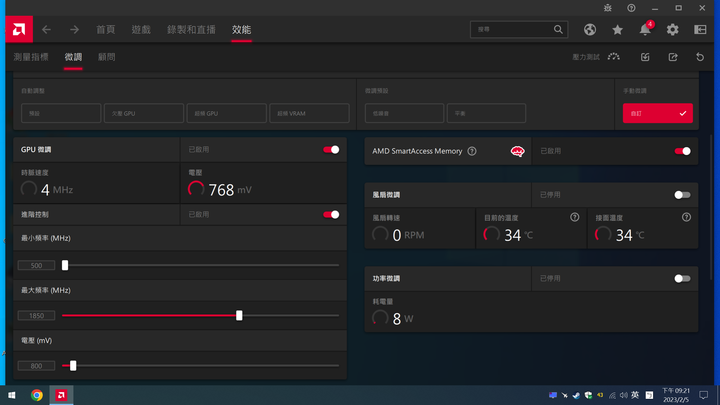Select the 低噪音 tuning preset button
720x405 pixels.
coord(405,113)
